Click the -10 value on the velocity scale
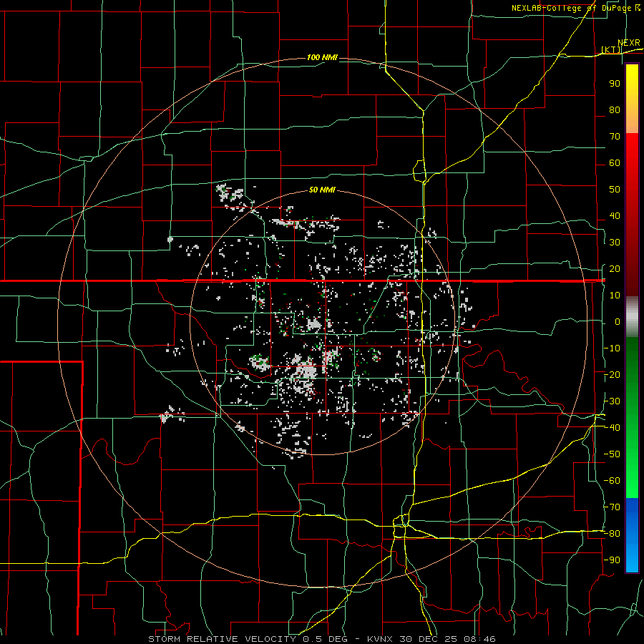Image resolution: width=644 pixels, height=644 pixels. [612, 348]
